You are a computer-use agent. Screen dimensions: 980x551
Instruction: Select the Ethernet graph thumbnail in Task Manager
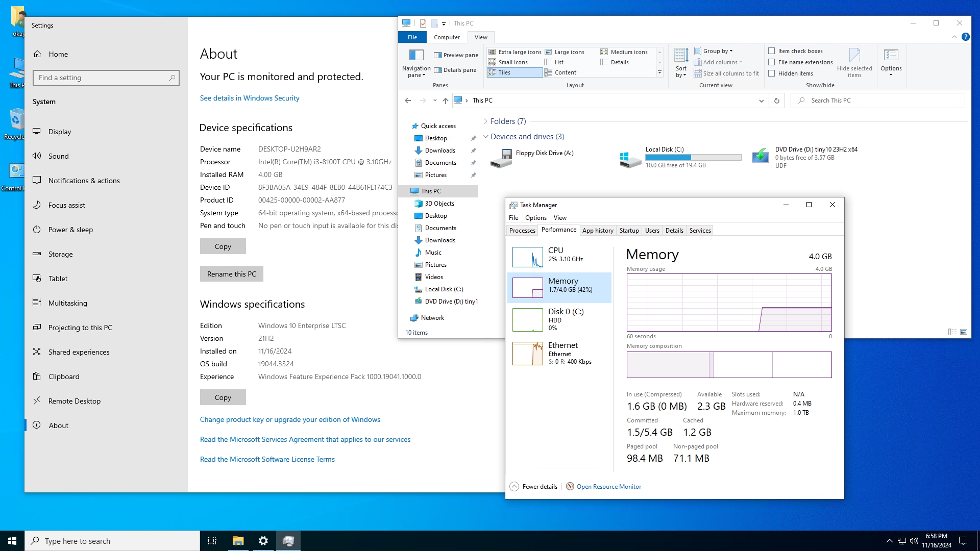point(527,353)
